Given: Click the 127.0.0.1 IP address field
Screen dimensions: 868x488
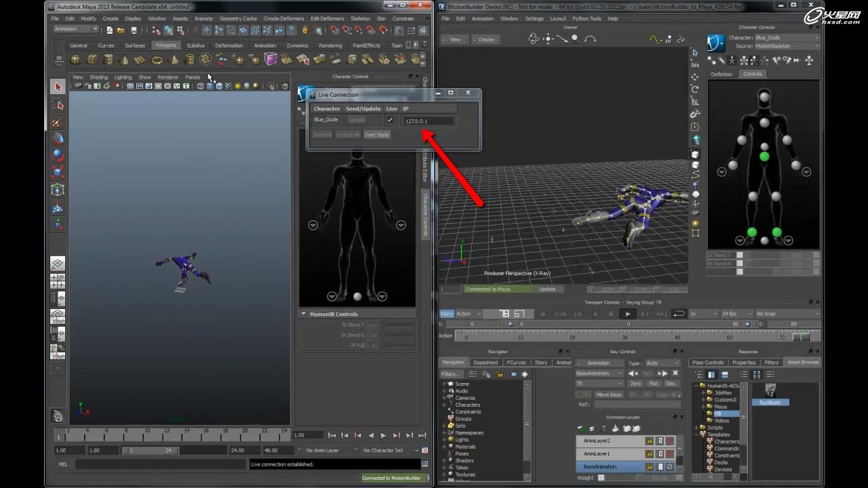Looking at the screenshot, I should [429, 121].
